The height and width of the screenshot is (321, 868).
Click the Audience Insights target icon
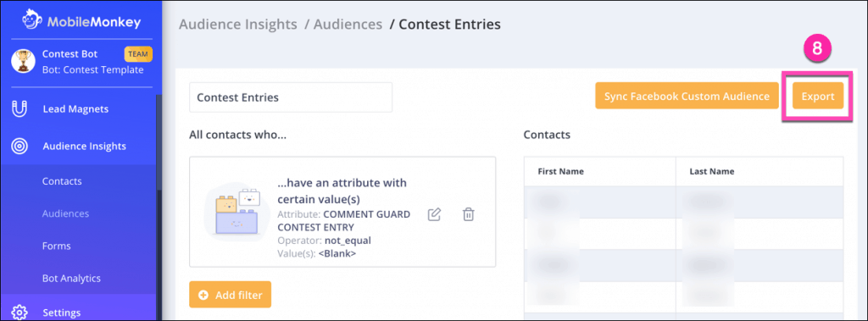coord(19,147)
